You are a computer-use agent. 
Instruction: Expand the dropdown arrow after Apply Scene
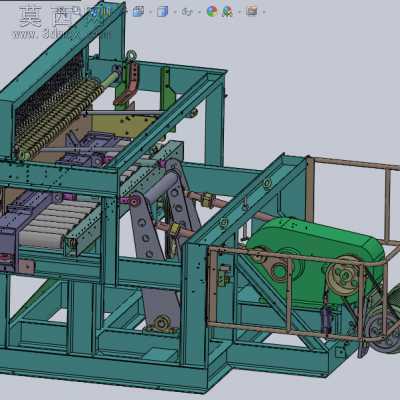(x=240, y=12)
